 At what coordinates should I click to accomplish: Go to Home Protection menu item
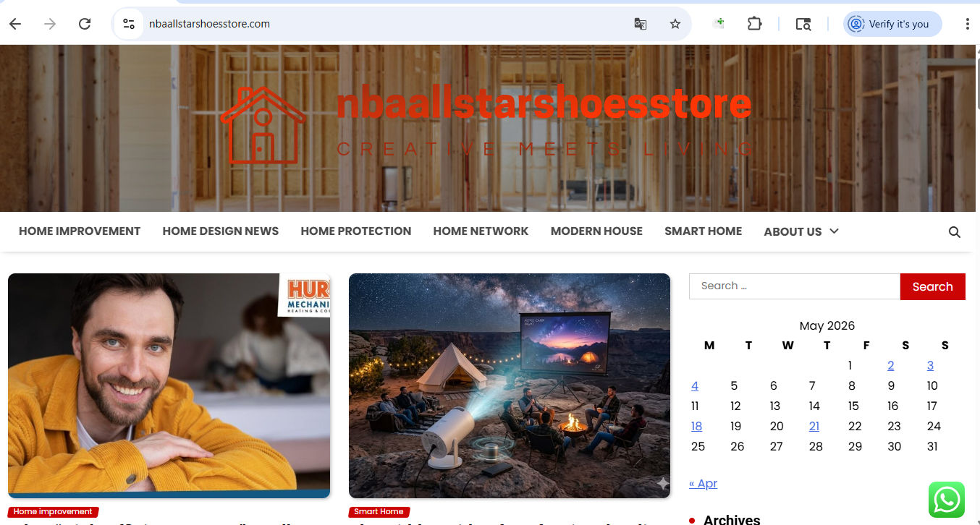356,231
